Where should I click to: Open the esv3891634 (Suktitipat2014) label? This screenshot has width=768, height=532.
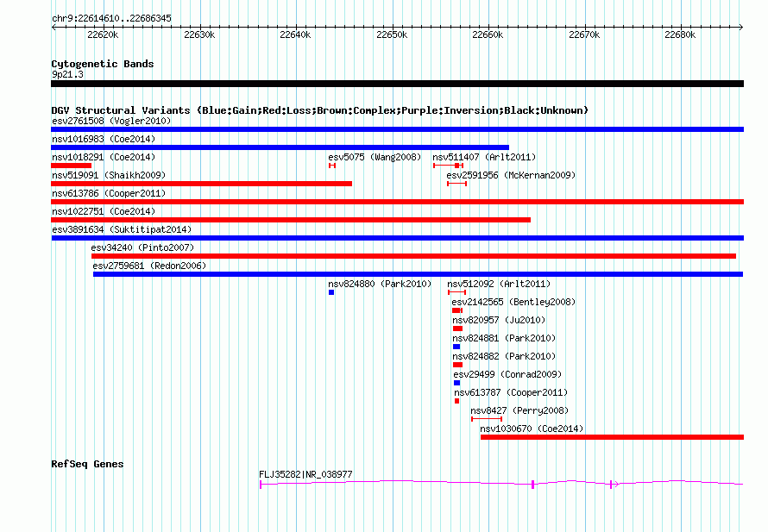pos(122,229)
